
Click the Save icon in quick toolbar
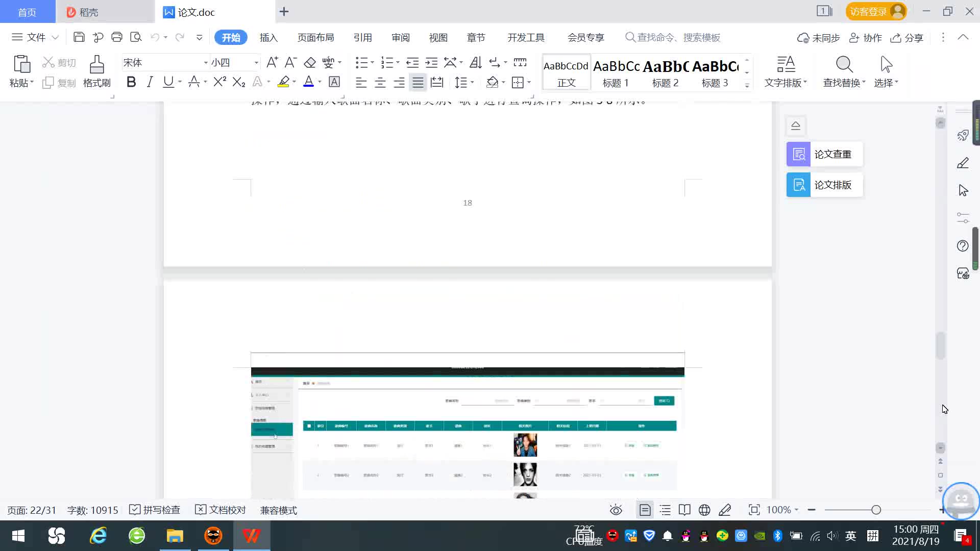79,37
